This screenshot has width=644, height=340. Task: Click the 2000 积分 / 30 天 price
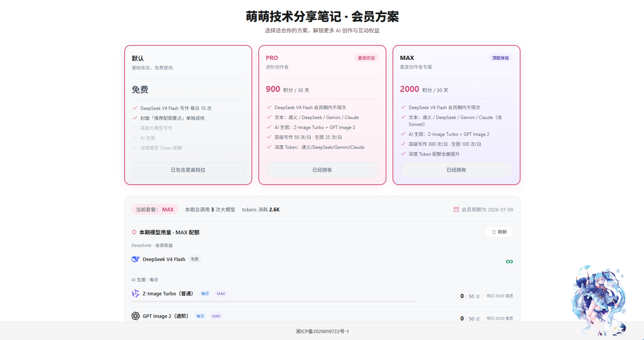click(x=424, y=89)
